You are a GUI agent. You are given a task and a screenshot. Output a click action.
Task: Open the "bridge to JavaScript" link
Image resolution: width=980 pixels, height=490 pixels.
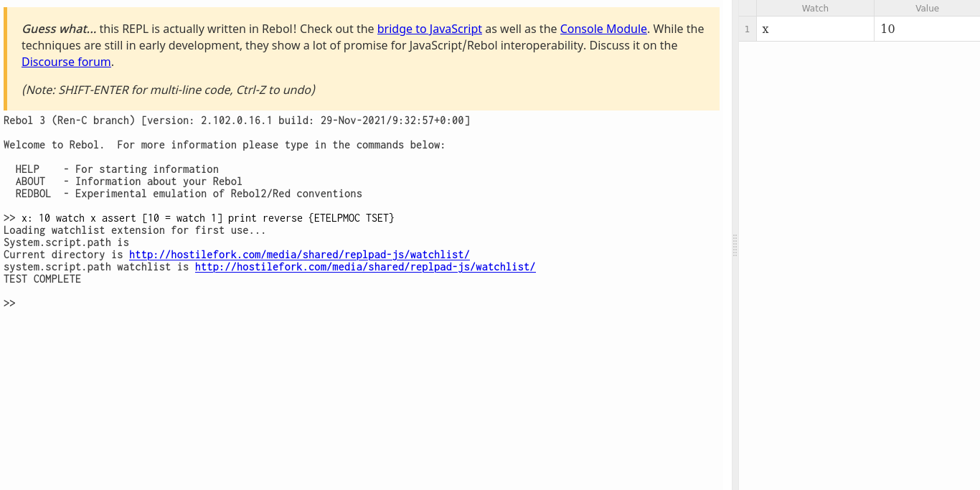429,29
